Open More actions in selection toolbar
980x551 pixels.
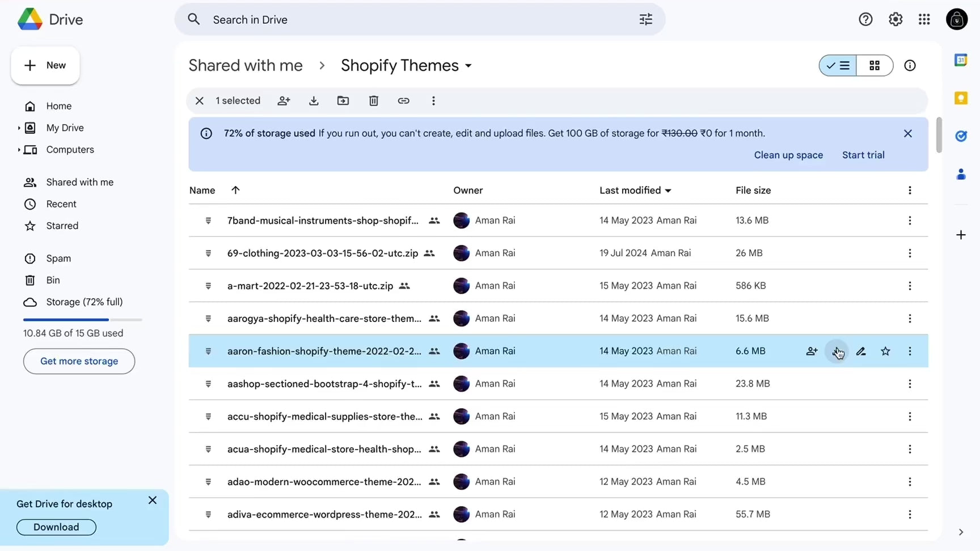pyautogui.click(x=433, y=101)
